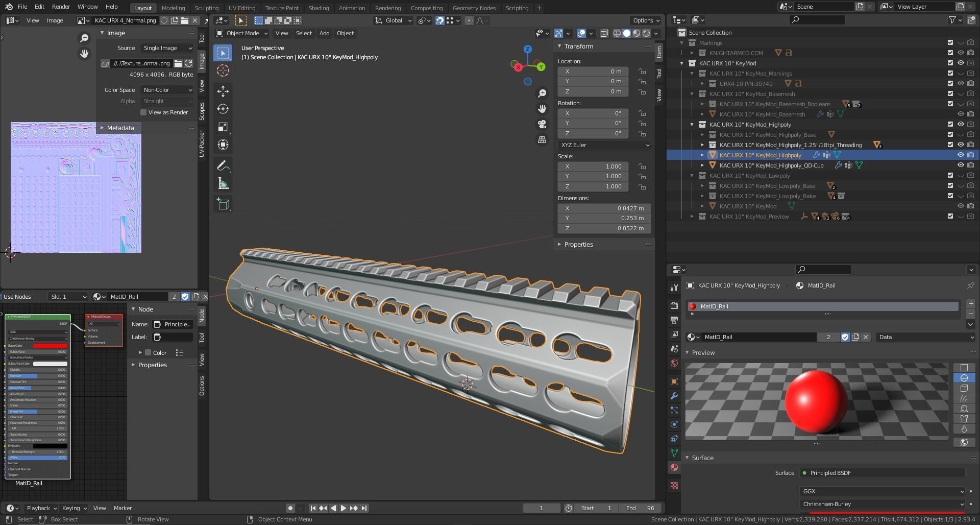
Task: Open the Object Data properties tab icon
Action: tap(674, 453)
